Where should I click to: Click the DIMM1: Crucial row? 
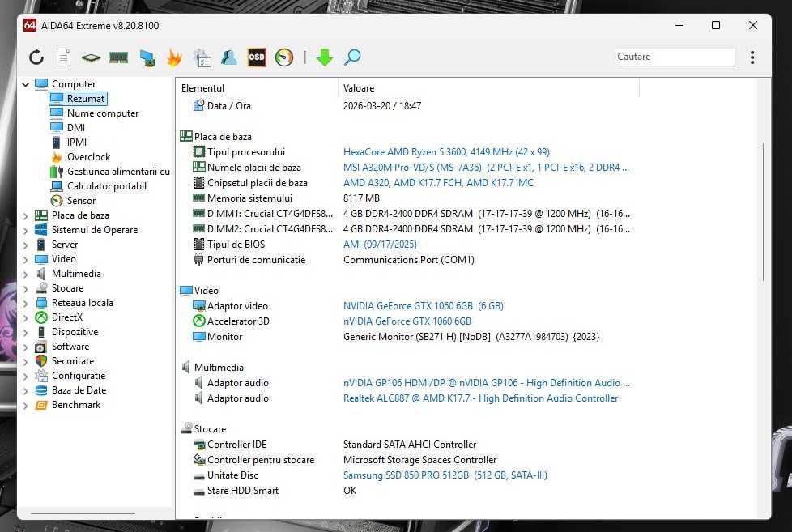click(x=409, y=214)
